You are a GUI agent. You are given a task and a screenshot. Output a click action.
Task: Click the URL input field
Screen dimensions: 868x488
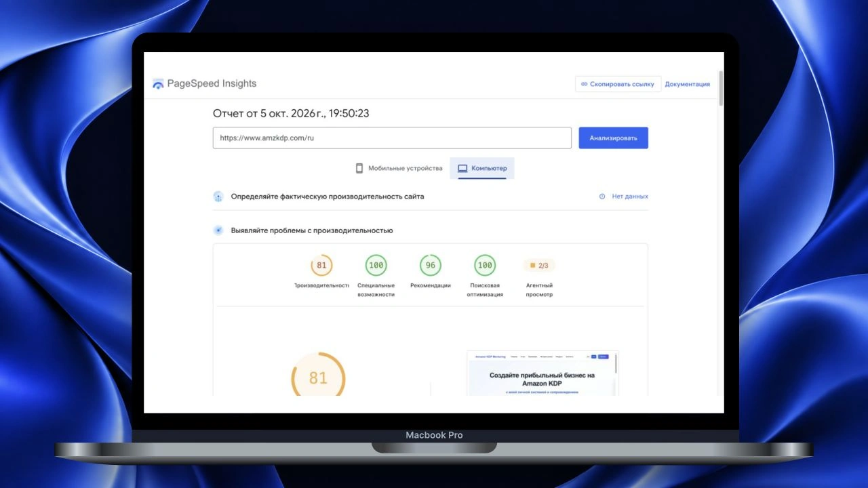pyautogui.click(x=392, y=138)
